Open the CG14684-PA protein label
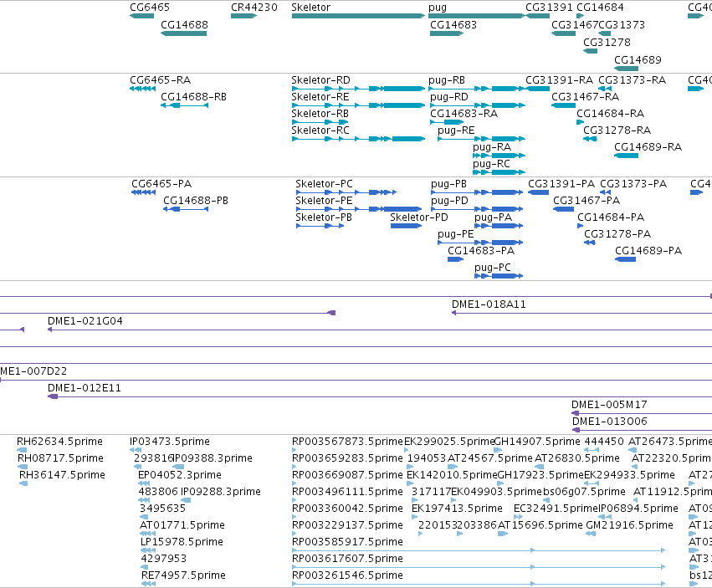This screenshot has width=712, height=588. coord(612,217)
